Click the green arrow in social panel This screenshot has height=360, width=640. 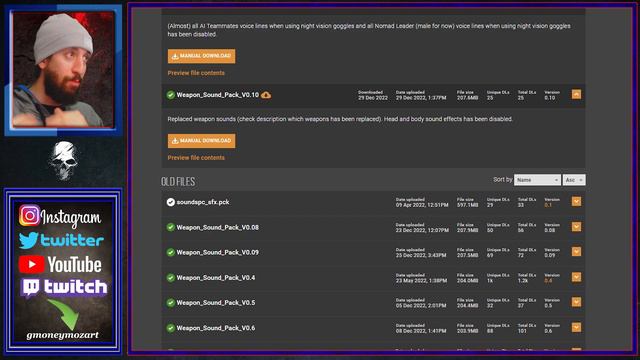[x=63, y=313]
